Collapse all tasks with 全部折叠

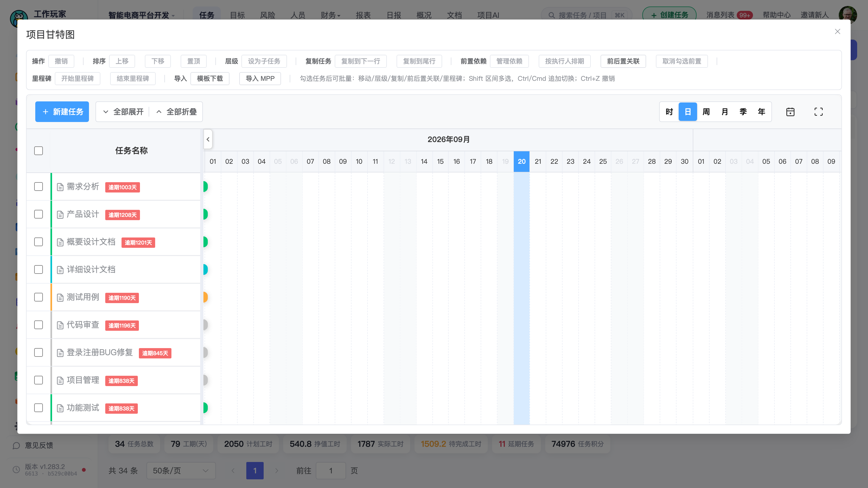click(176, 112)
